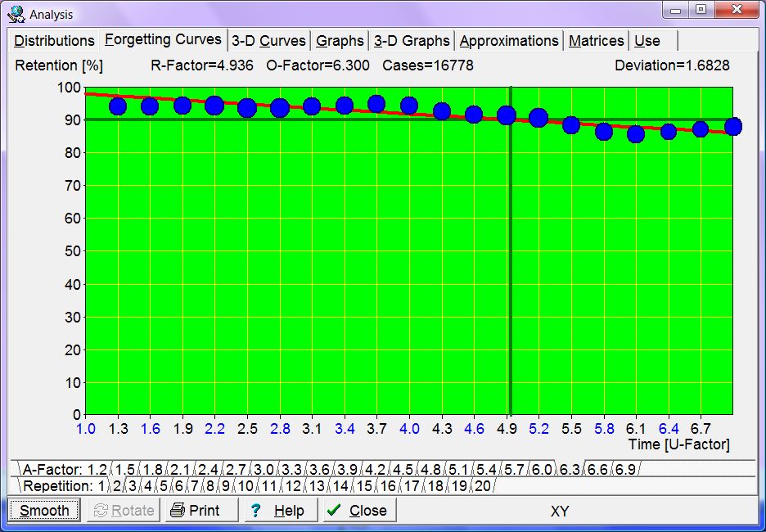Maximize the Analysis window
Image resolution: width=766 pixels, height=532 pixels.
point(701,11)
